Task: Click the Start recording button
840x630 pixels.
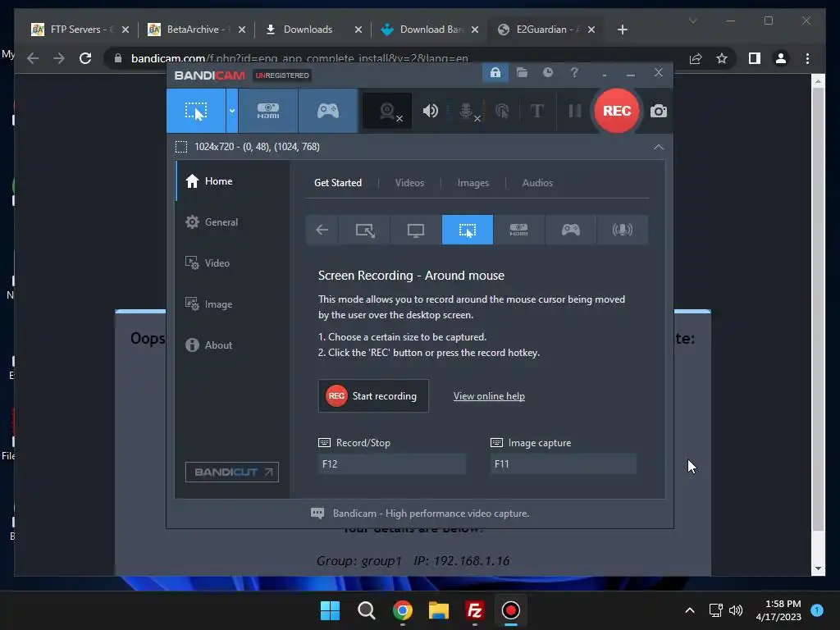Action: tap(373, 396)
